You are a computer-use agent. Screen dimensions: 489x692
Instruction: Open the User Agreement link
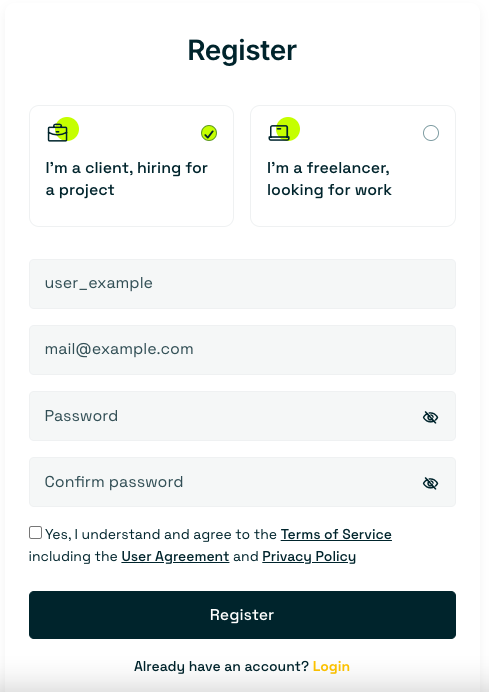(x=175, y=557)
